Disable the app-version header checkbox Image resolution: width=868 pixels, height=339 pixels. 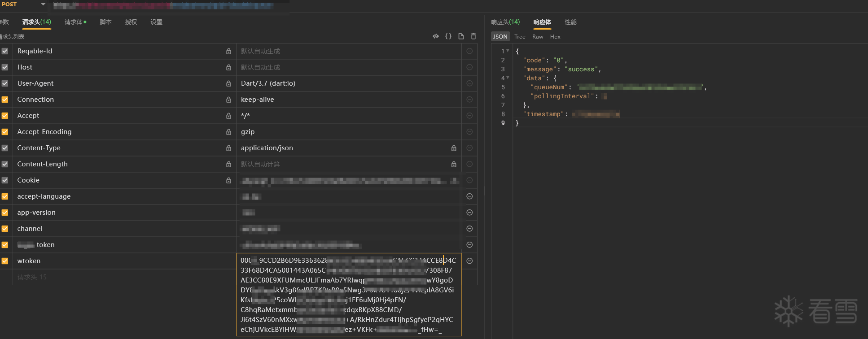coord(5,213)
